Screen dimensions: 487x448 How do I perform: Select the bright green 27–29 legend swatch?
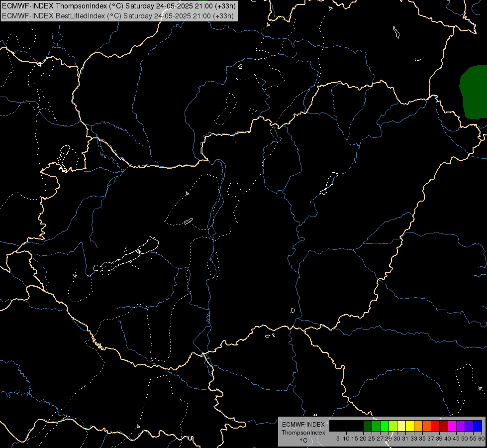pos(385,426)
